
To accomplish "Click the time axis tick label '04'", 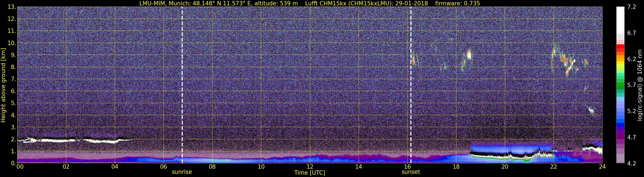I will coord(115,167).
